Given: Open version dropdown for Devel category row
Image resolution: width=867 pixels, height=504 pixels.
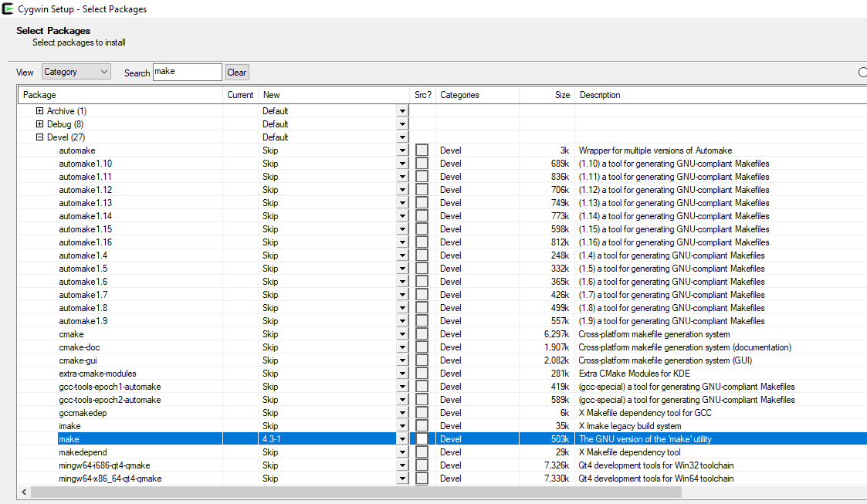Looking at the screenshot, I should click(402, 137).
